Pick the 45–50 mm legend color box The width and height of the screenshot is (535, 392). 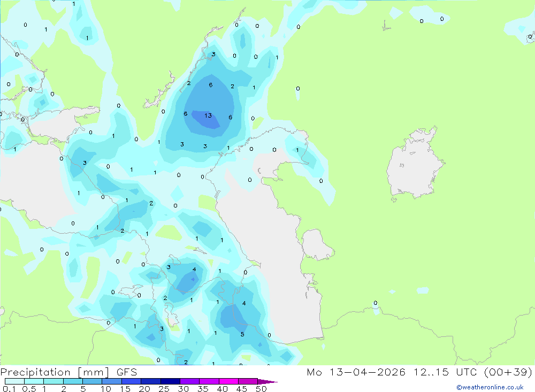(x=248, y=381)
